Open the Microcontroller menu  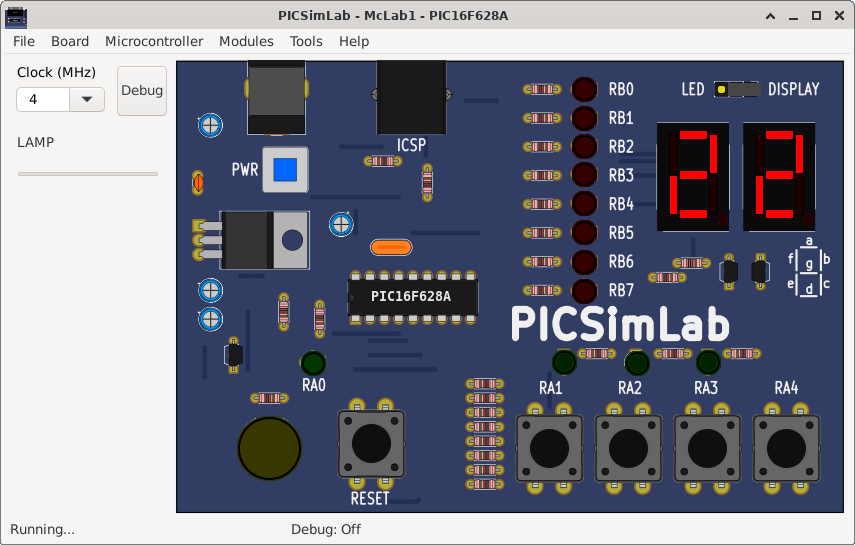click(x=154, y=41)
